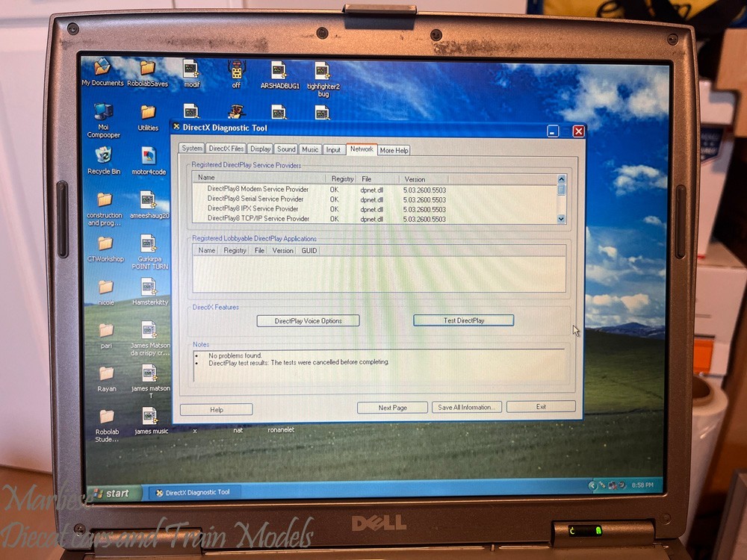Click Save All Information button

tap(466, 407)
